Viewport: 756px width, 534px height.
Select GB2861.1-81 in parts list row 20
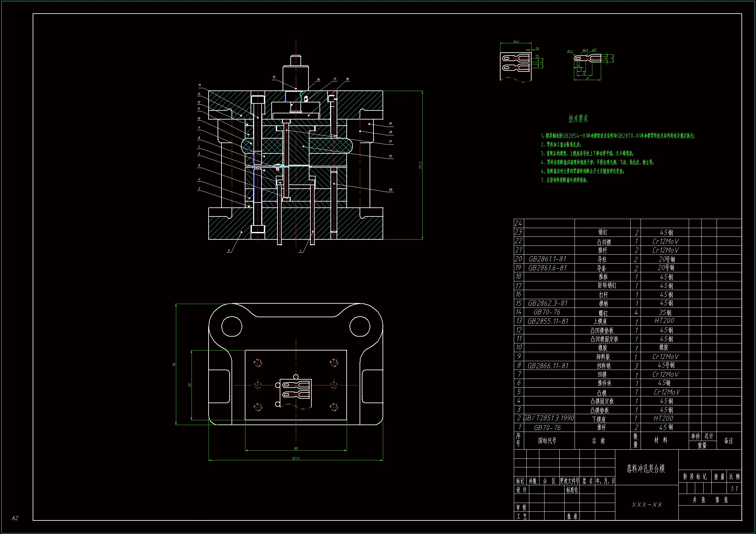tap(547, 259)
